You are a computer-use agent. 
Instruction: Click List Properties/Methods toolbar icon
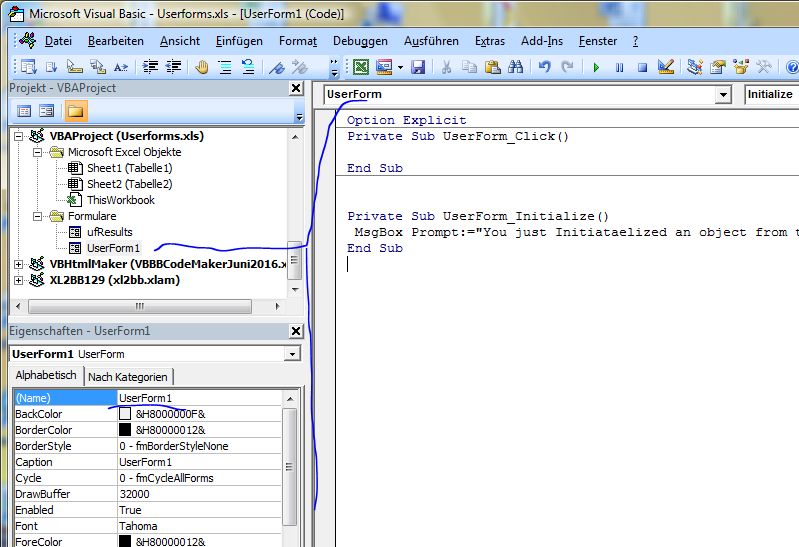[29, 67]
